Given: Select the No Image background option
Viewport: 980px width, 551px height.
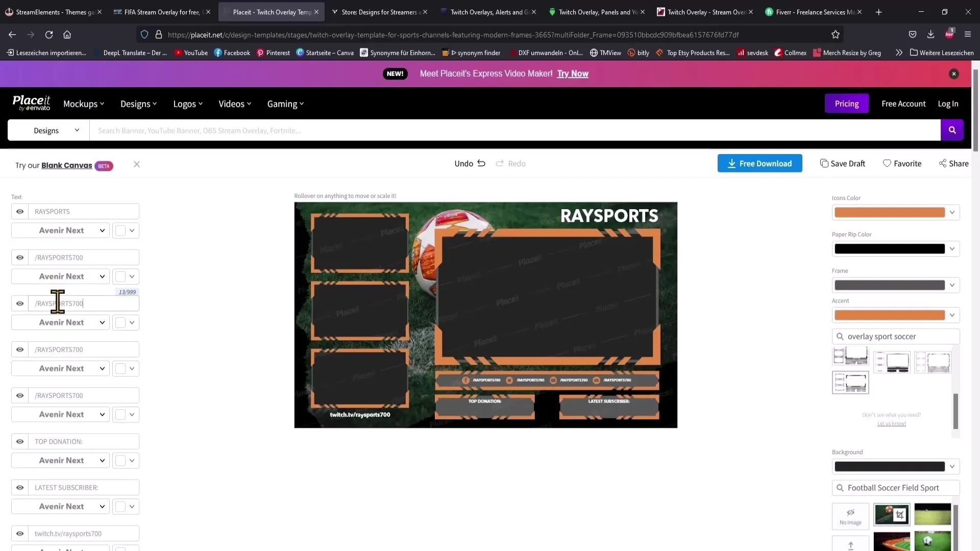Looking at the screenshot, I should [850, 516].
